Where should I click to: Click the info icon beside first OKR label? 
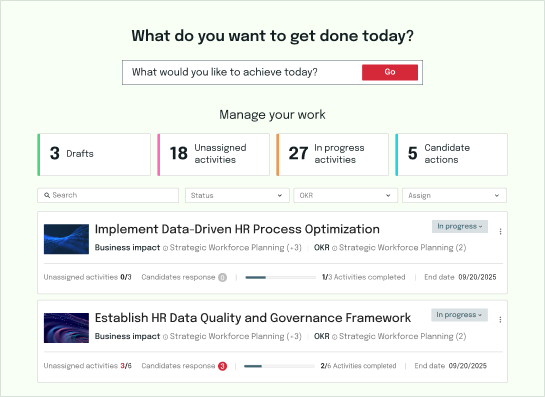(x=334, y=248)
